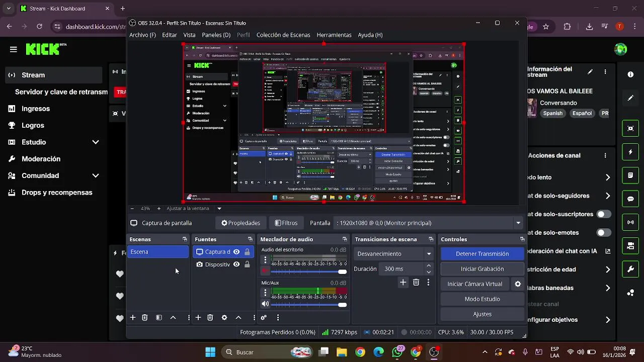
Task: Toggle lock on Dispositiv source
Action: point(247,264)
